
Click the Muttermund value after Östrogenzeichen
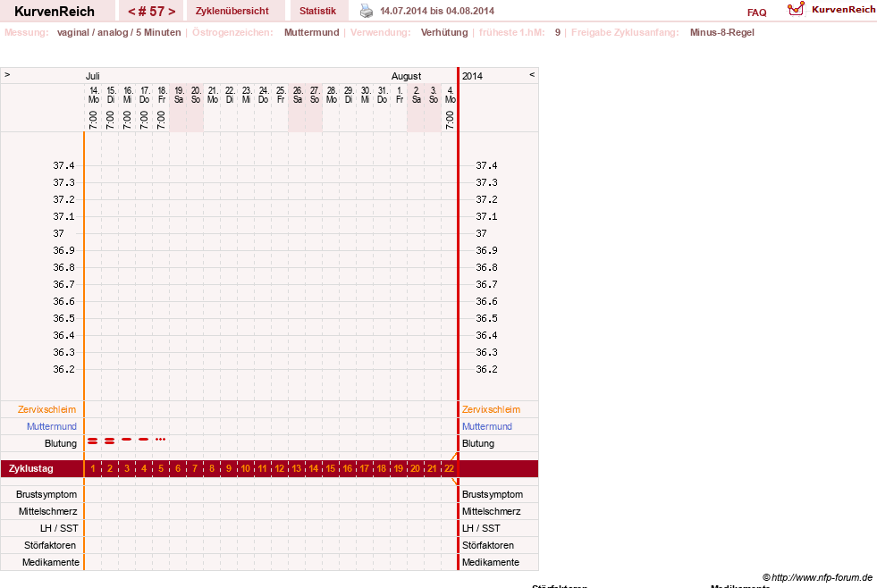coord(311,32)
